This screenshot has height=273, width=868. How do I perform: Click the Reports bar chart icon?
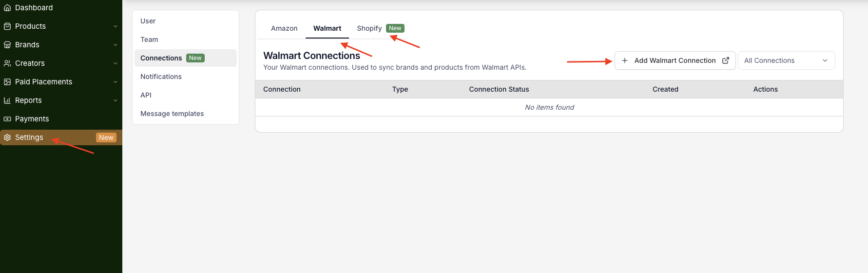7,100
